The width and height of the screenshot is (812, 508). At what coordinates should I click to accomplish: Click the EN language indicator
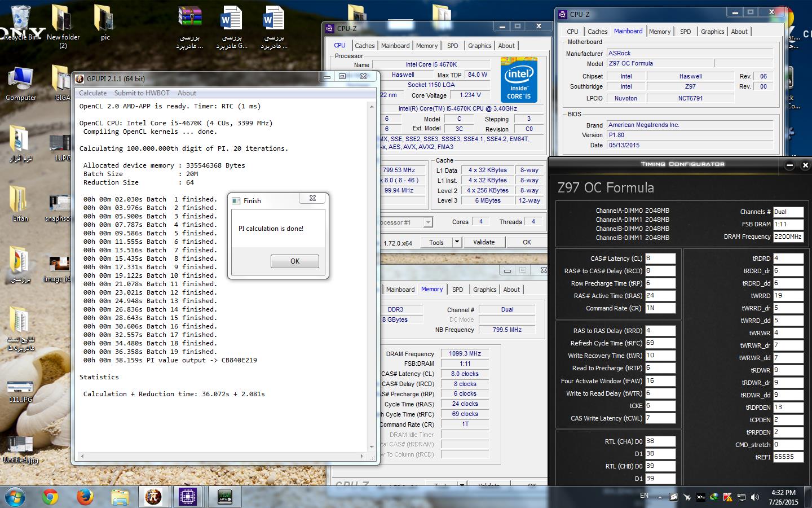[644, 496]
